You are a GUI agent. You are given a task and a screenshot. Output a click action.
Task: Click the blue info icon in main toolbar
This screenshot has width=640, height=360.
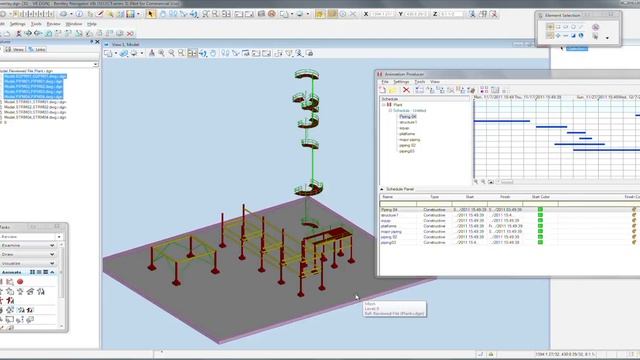(x=79, y=14)
